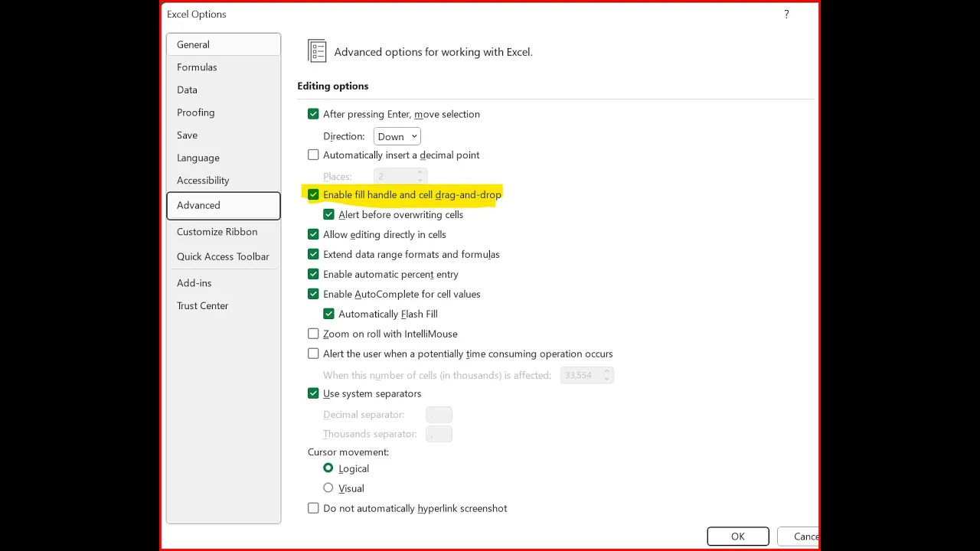Select the Advanced category
Image resolution: width=980 pixels, height=551 pixels.
tap(223, 205)
